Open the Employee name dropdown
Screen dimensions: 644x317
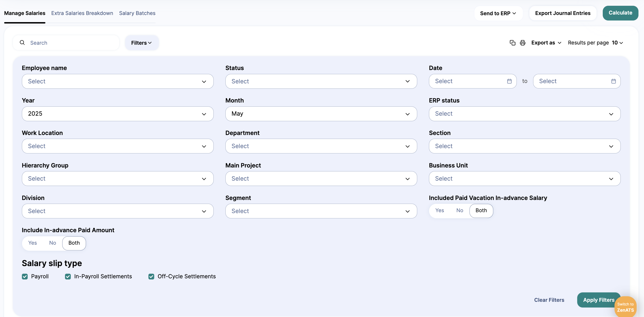click(x=118, y=81)
